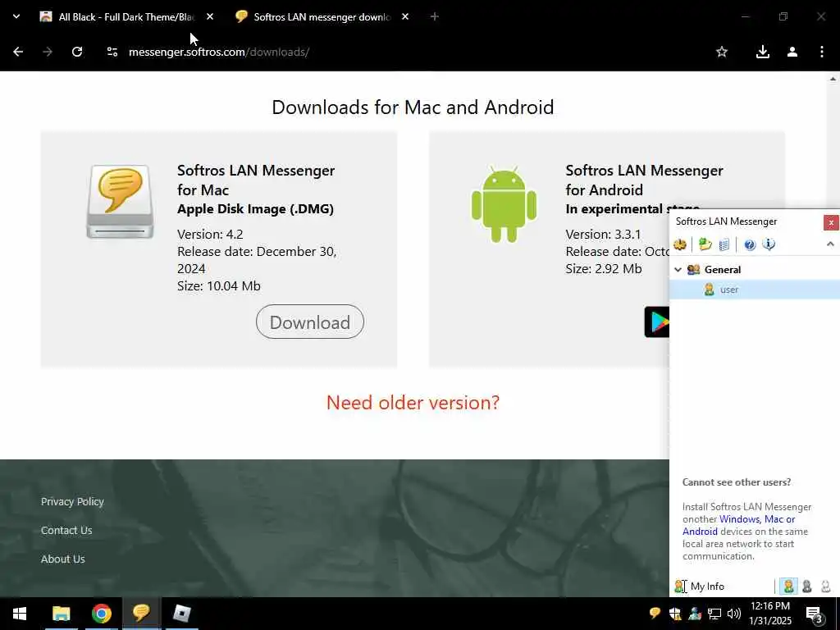
Task: Download Softros LAN Messenger for Mac
Action: [309, 322]
